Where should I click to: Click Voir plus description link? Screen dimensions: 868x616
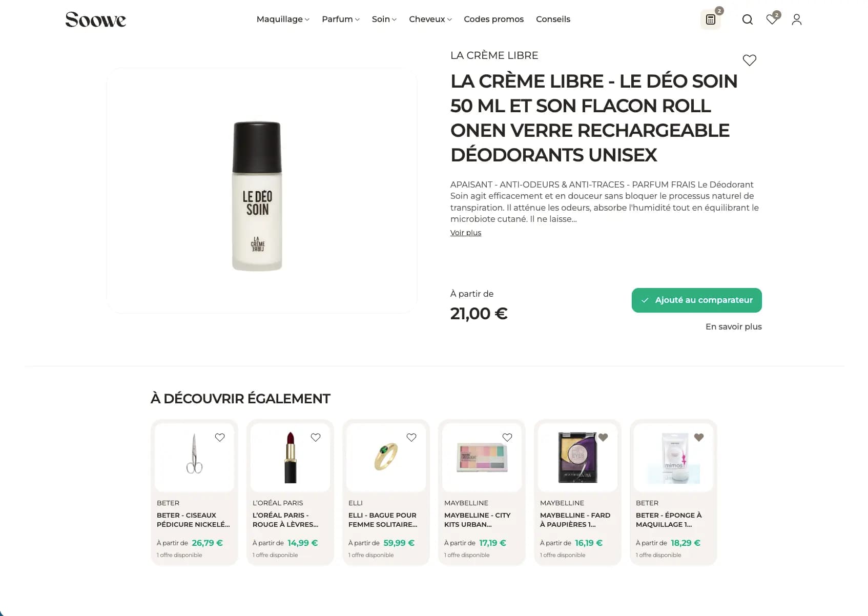(466, 233)
